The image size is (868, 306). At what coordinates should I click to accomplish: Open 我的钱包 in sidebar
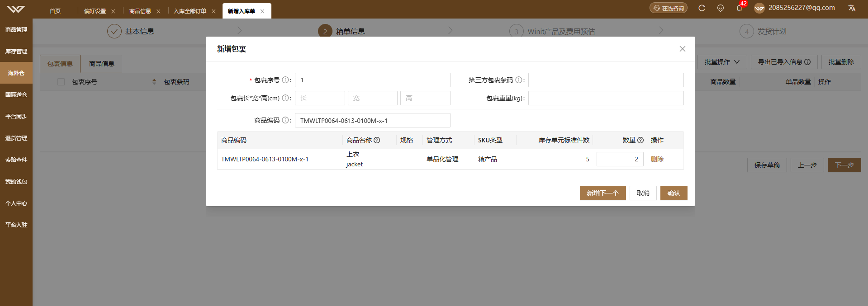(16, 181)
